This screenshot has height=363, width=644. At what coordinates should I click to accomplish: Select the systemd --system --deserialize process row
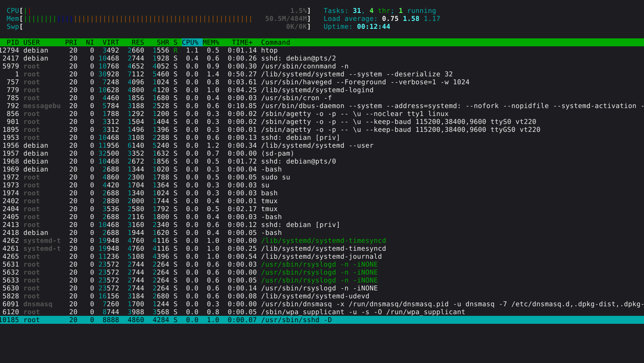[x=357, y=74]
